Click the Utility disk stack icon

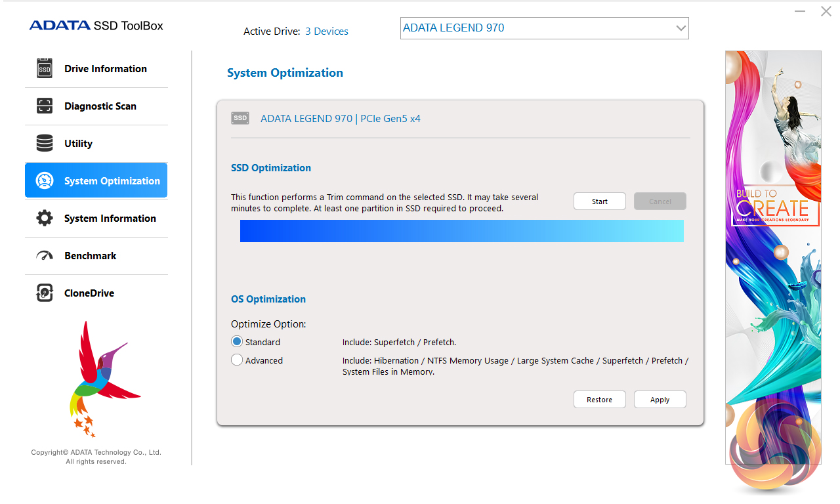coord(45,143)
